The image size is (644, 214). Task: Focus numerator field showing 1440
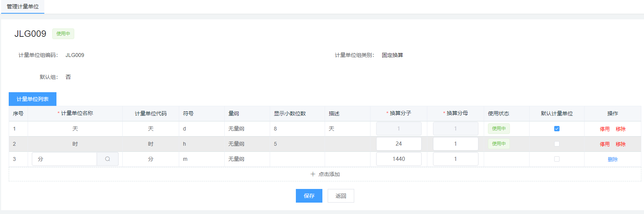399,159
